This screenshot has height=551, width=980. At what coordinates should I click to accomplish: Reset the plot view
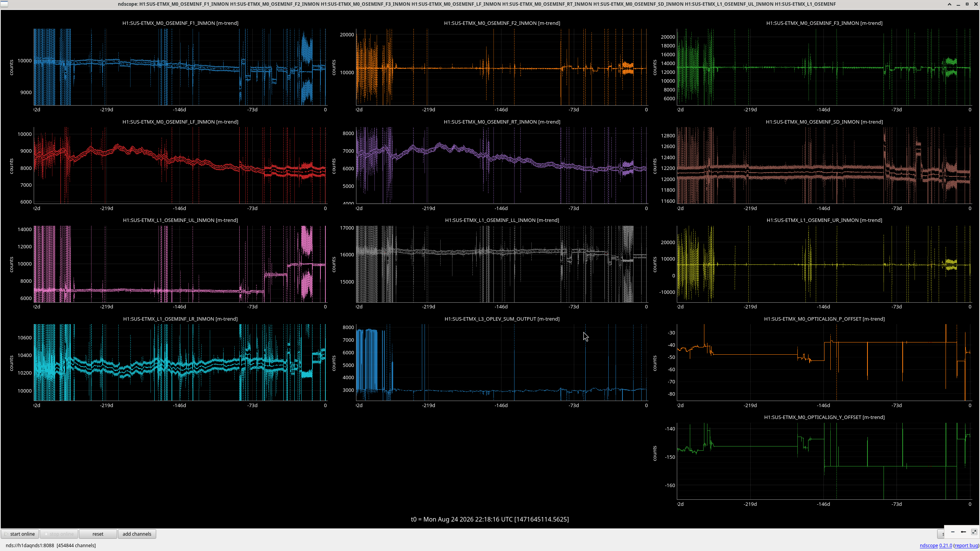coord(98,534)
